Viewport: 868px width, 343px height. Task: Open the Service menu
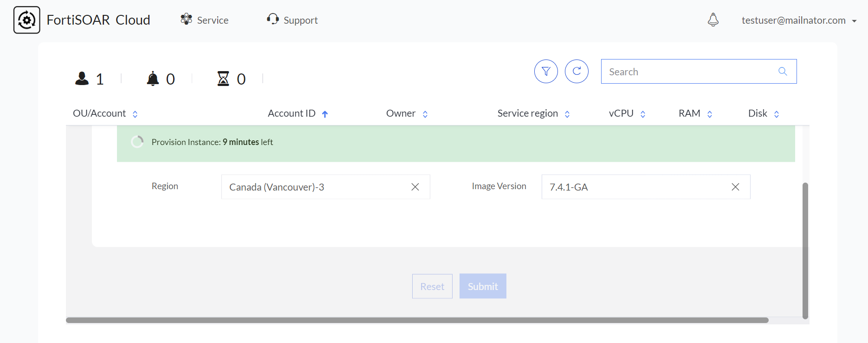[205, 20]
